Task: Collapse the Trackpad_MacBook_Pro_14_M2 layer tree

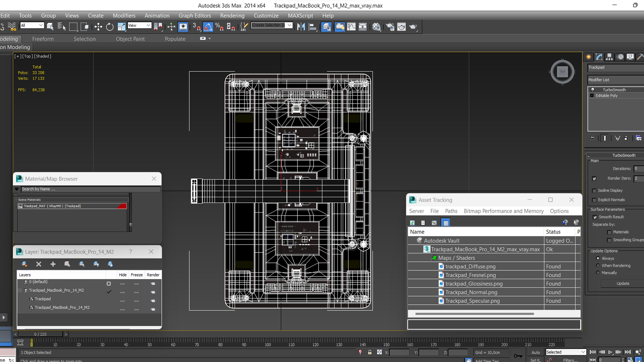Action: point(20,290)
